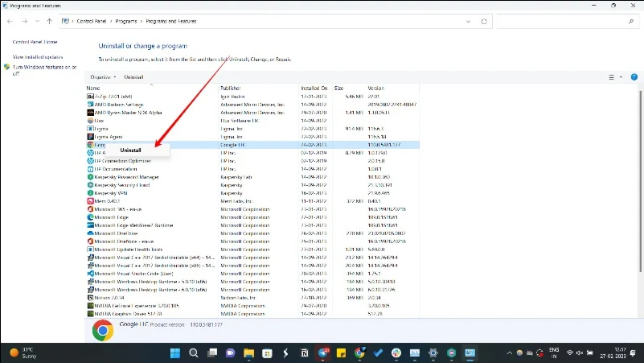Open the view options dropdown arrow

click(x=621, y=77)
